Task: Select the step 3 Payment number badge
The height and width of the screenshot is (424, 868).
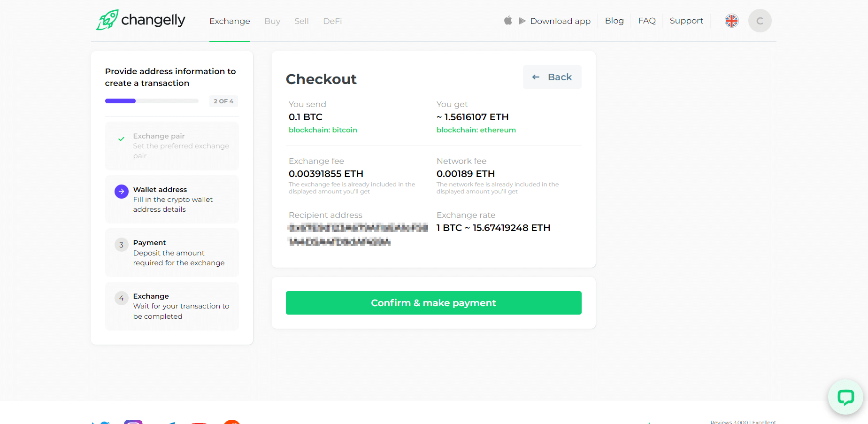Action: [122, 245]
